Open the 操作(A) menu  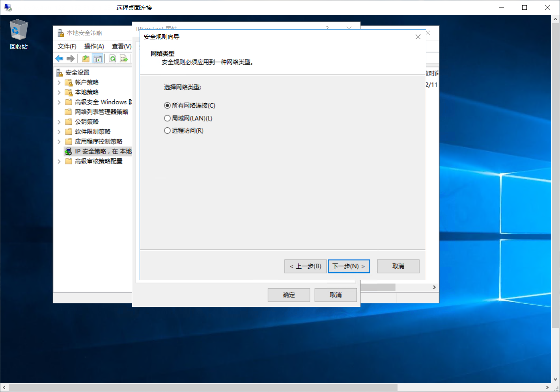[94, 46]
